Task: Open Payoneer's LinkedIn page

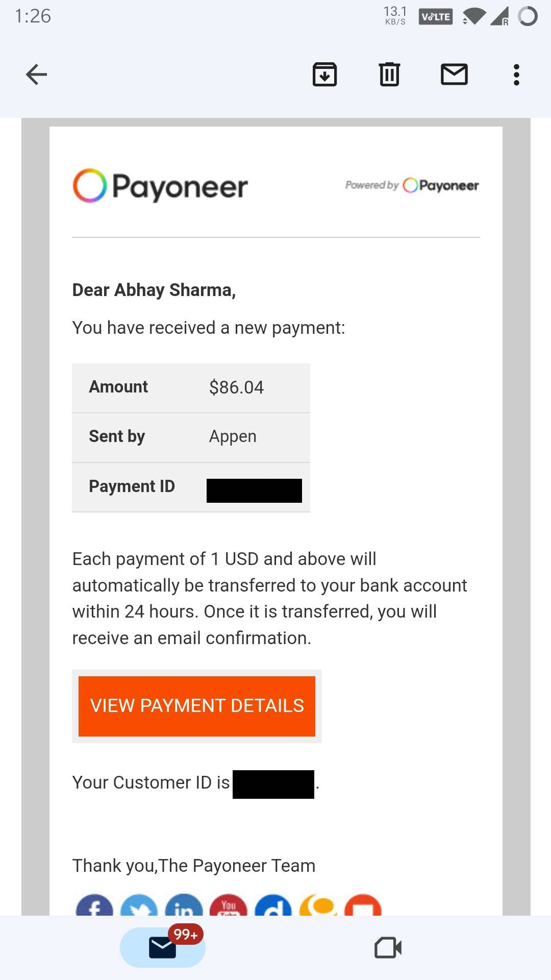Action: click(183, 909)
